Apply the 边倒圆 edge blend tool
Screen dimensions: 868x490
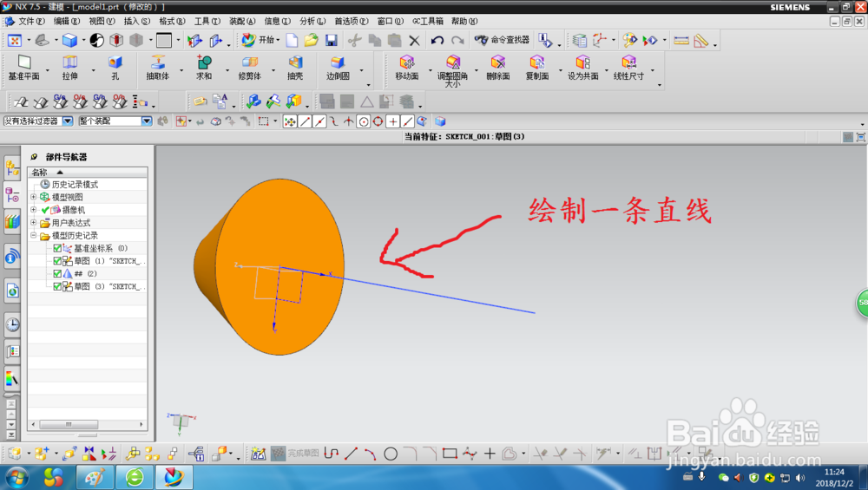[x=338, y=68]
